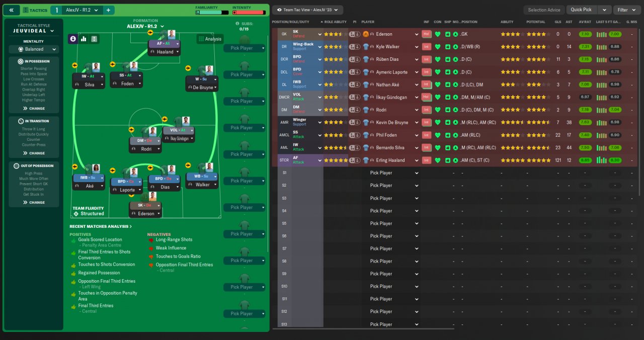This screenshot has height=340, width=644.
Task: Select the player view icon on pitch
Action: [x=73, y=39]
